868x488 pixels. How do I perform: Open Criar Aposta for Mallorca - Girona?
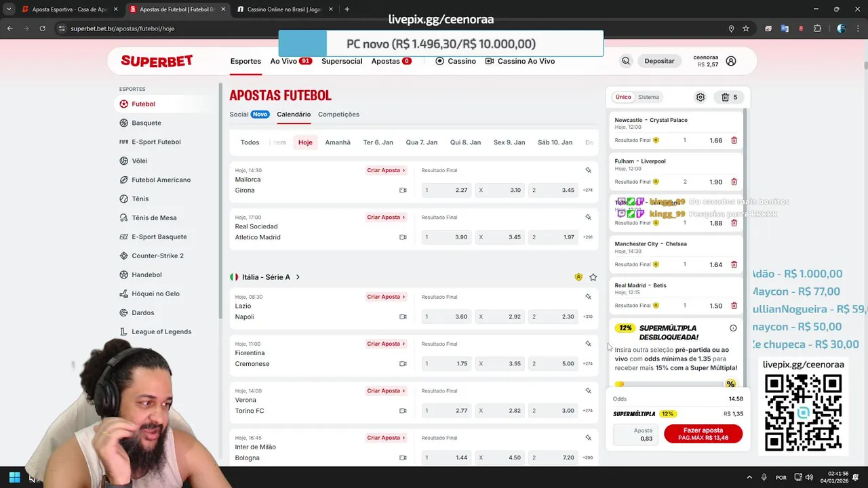(x=387, y=170)
